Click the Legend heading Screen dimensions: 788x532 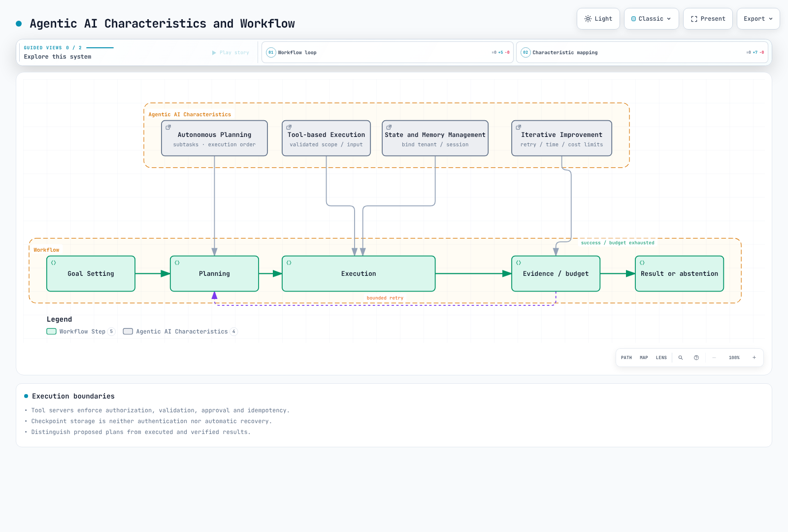[x=59, y=319]
